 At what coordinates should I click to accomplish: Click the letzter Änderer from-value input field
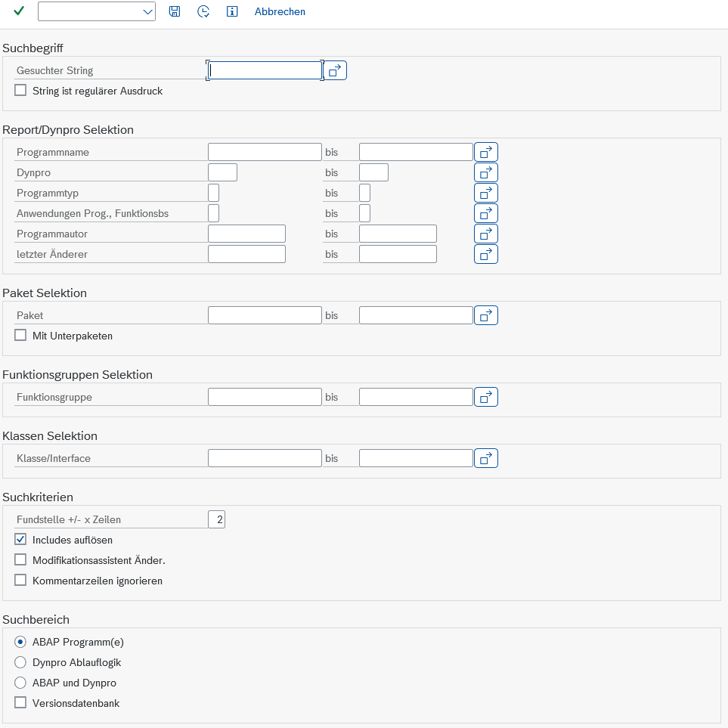[246, 254]
